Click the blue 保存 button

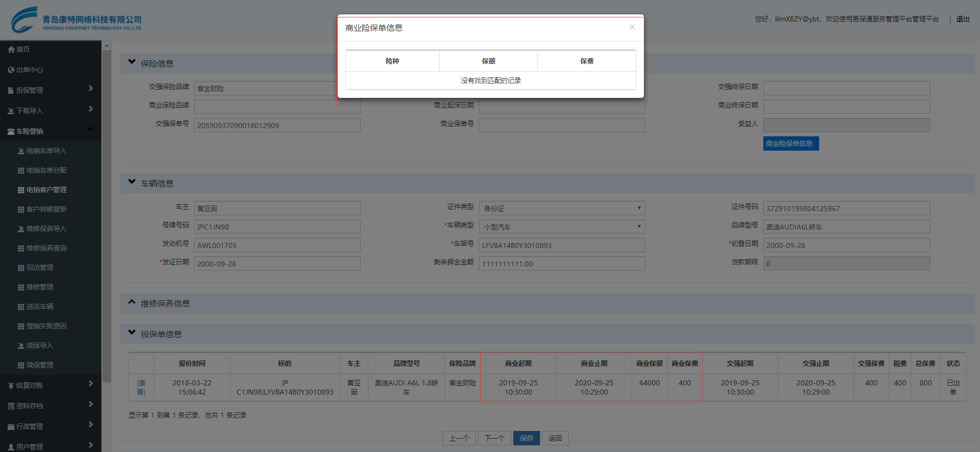click(526, 438)
